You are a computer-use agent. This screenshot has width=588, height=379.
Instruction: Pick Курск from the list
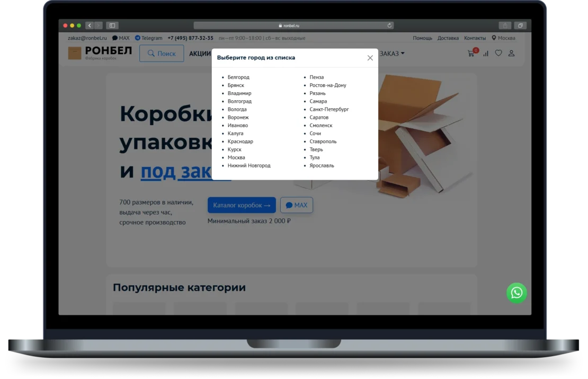[234, 149]
